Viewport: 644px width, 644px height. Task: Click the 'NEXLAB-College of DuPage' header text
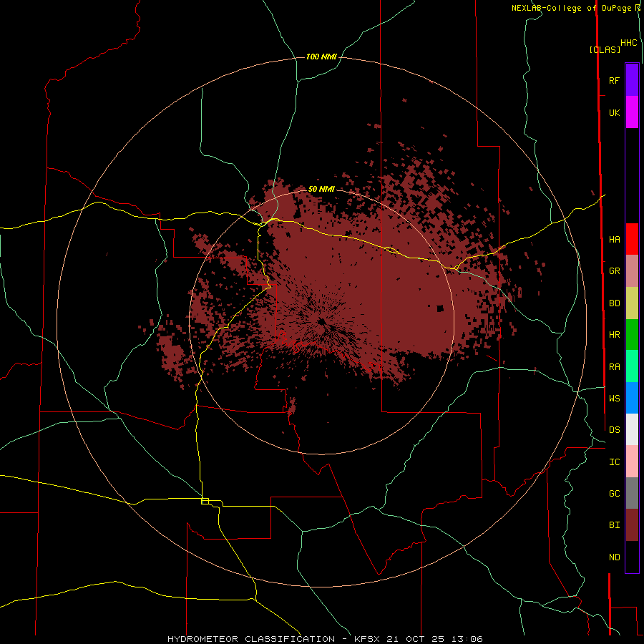tap(571, 8)
